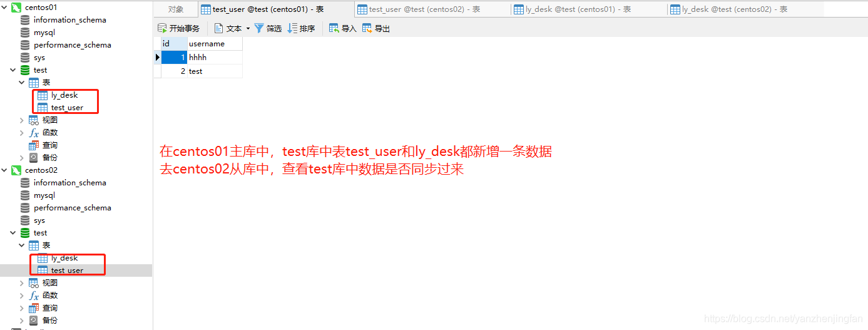Click the 导入 import button
Viewport: 868px width, 330px height.
pos(343,28)
